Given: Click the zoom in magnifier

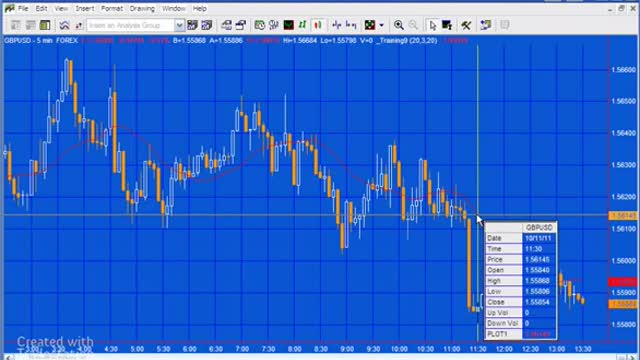Looking at the screenshot, I should [x=399, y=25].
